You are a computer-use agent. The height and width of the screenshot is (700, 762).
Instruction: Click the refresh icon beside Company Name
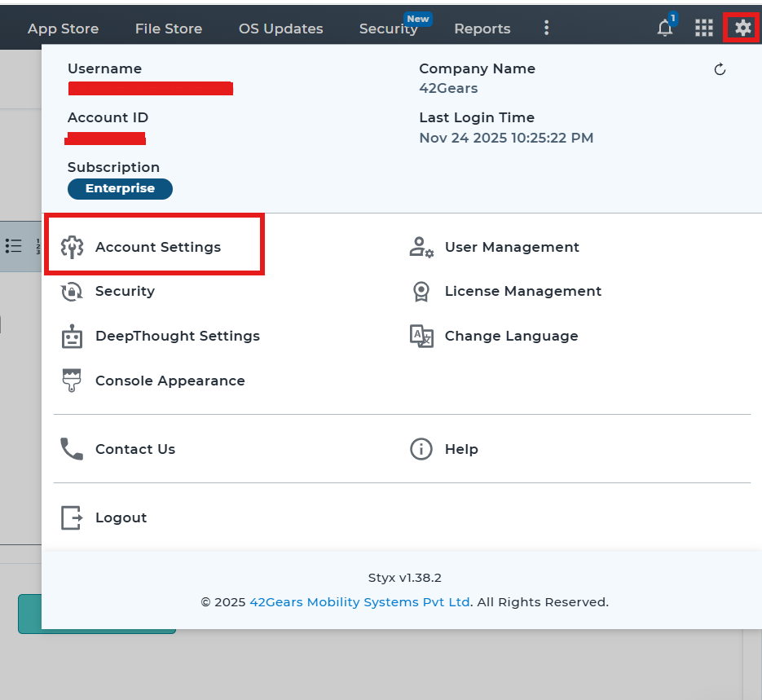click(x=720, y=70)
